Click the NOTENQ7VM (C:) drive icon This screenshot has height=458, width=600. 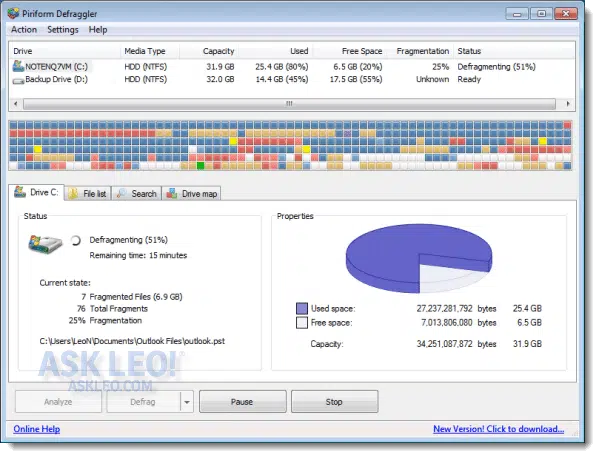pyautogui.click(x=18, y=66)
